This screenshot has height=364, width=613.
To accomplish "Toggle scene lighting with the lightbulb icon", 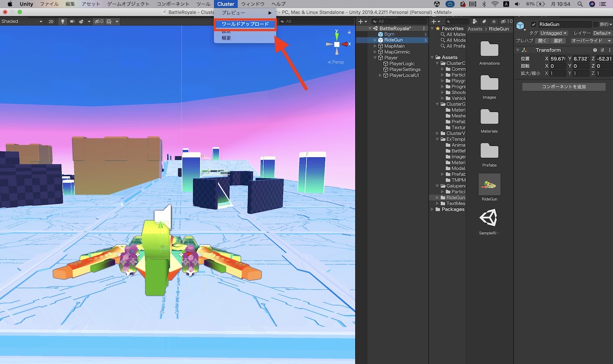I will [x=63, y=21].
